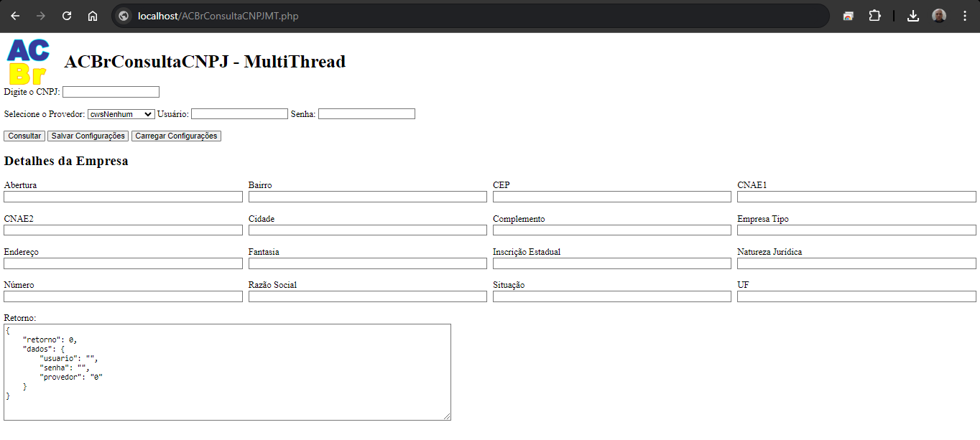
Task: Click the UF field
Action: point(856,296)
